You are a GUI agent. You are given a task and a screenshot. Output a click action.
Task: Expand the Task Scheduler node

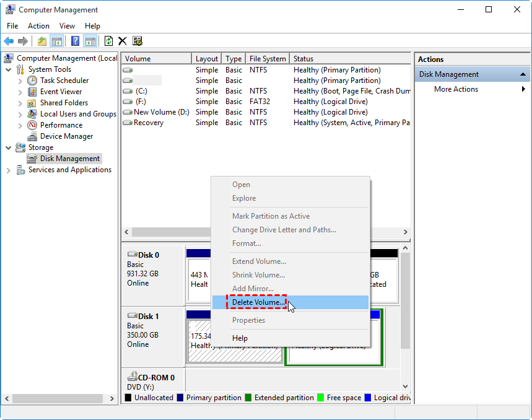20,81
